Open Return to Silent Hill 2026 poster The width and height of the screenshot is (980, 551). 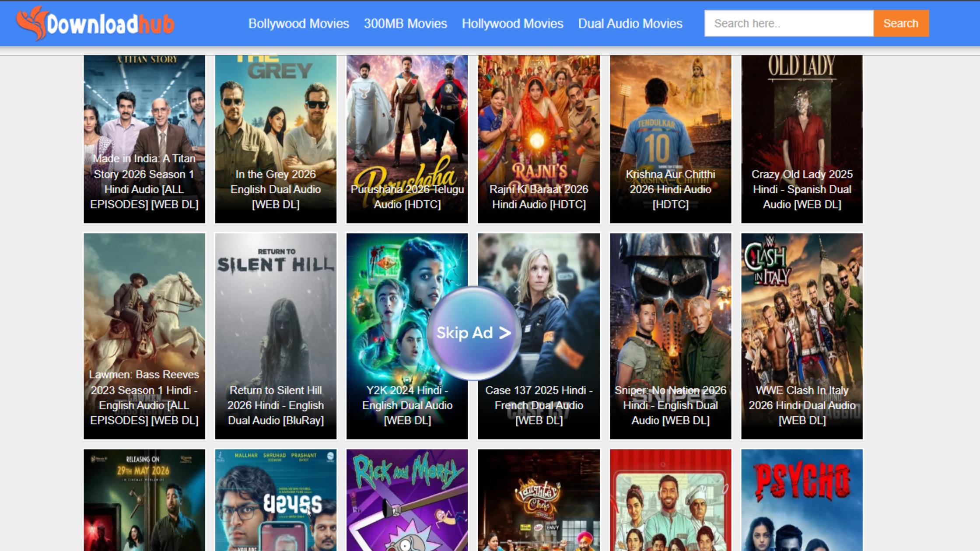(x=276, y=336)
